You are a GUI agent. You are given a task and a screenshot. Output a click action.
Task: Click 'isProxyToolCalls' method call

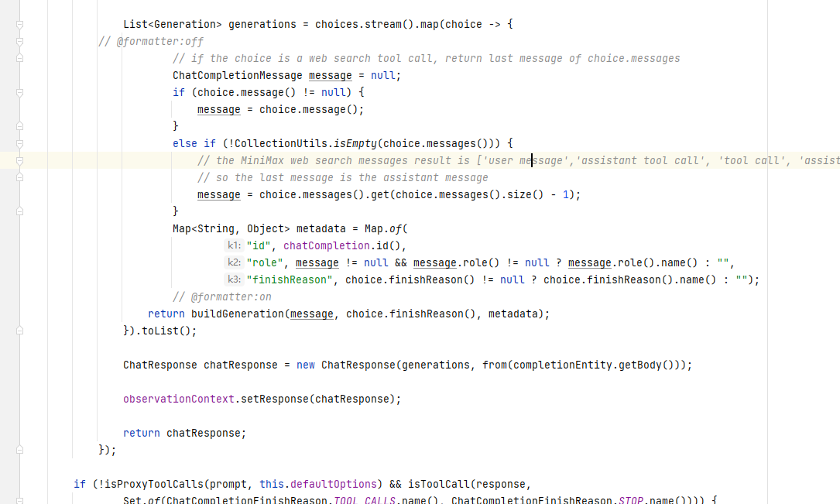coord(154,484)
